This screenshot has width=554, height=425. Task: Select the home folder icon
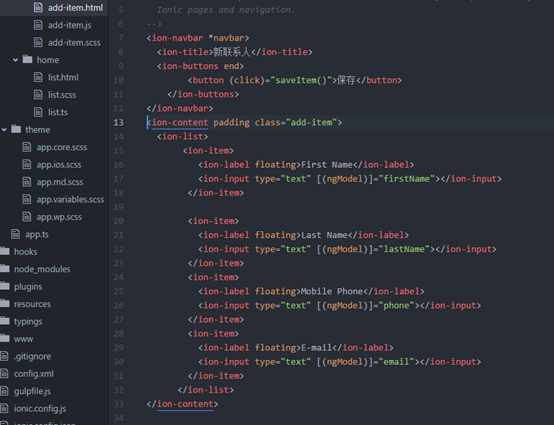pos(28,59)
